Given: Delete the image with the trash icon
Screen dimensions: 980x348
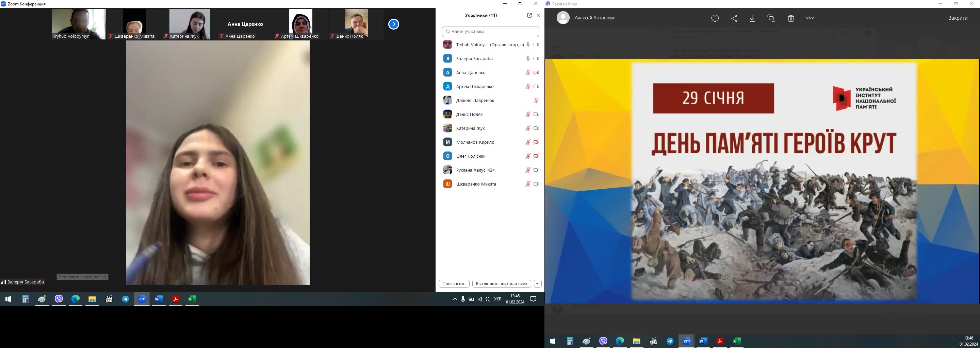Looking at the screenshot, I should 791,18.
